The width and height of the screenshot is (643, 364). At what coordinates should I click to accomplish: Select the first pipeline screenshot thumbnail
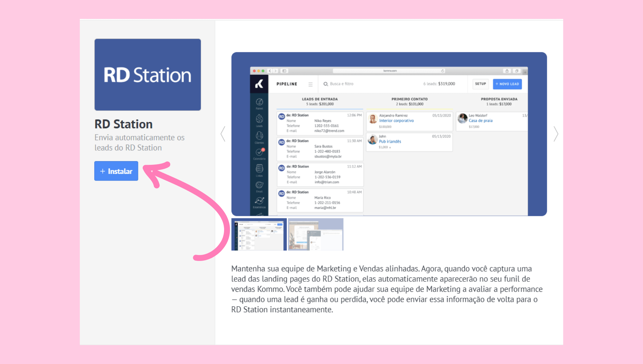[x=259, y=234]
